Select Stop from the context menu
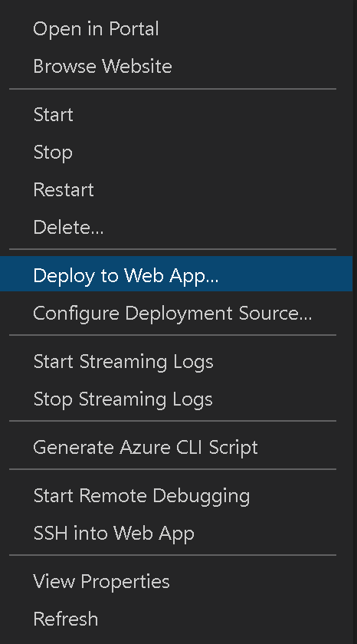 point(176,153)
